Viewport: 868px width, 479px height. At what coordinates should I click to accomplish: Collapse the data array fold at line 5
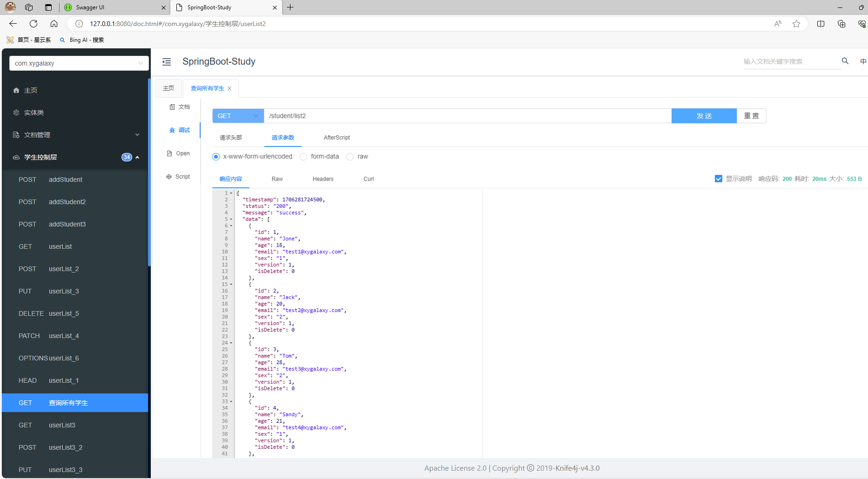click(231, 219)
